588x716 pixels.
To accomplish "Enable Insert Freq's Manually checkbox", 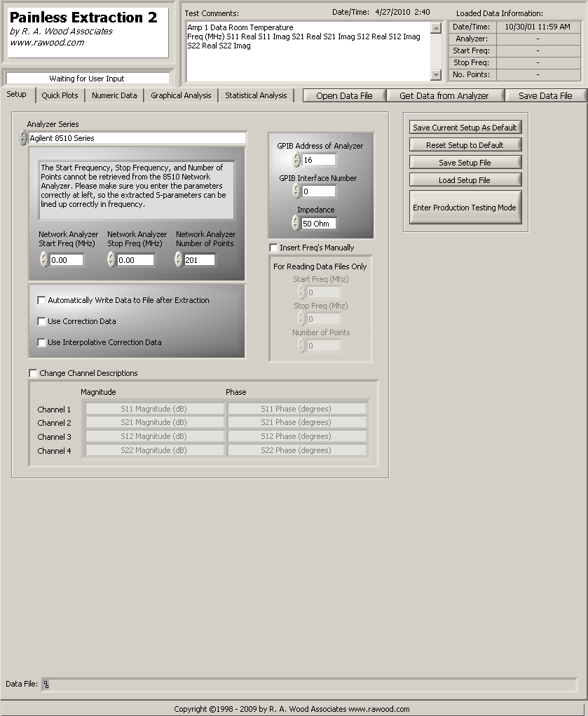I will pos(273,248).
